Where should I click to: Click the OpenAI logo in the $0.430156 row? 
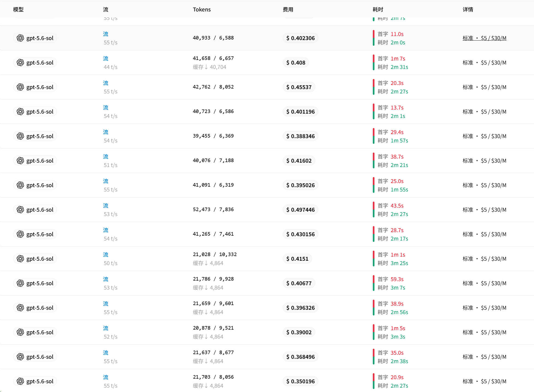point(20,234)
